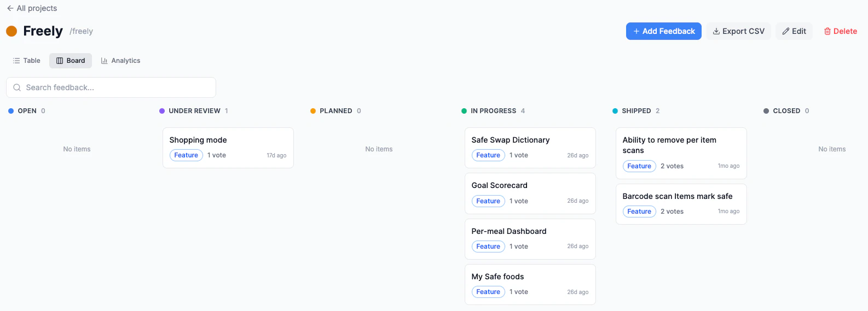Viewport: 868px width, 311px height.
Task: Focus the Search feedback input field
Action: (111, 87)
